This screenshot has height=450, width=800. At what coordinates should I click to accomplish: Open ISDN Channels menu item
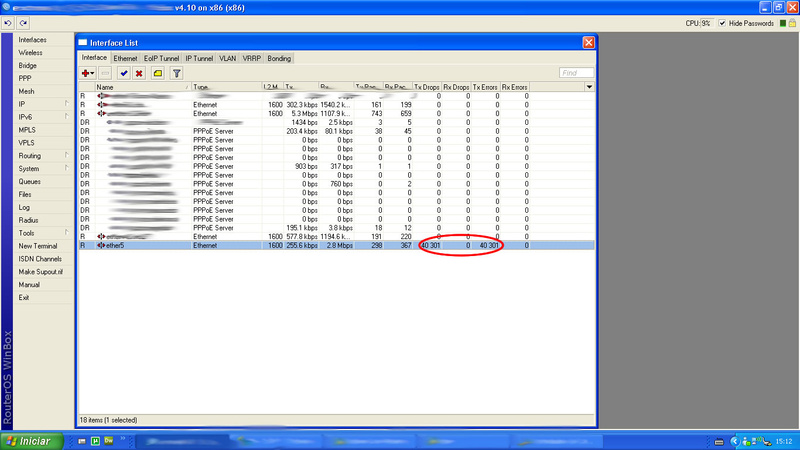pos(40,259)
